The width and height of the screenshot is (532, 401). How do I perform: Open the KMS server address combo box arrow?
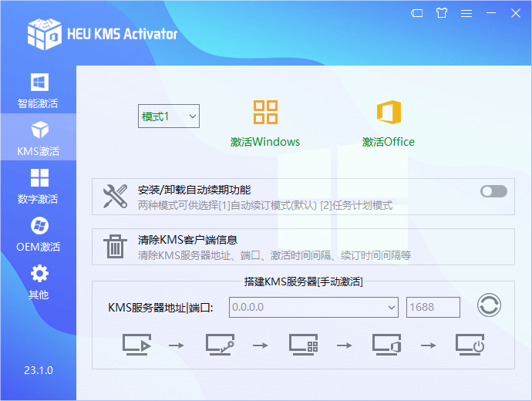pyautogui.click(x=391, y=308)
